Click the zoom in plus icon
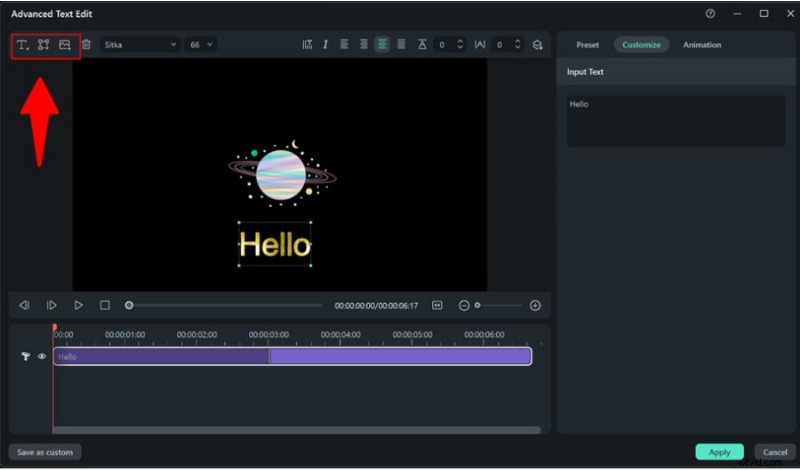Image resolution: width=800 pixels, height=471 pixels. [535, 305]
